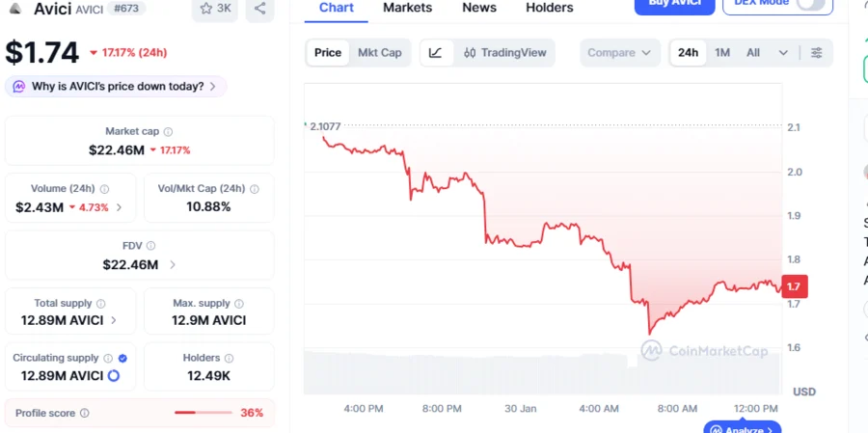
Task: Click the Buy AVICI button
Action: (x=673, y=5)
